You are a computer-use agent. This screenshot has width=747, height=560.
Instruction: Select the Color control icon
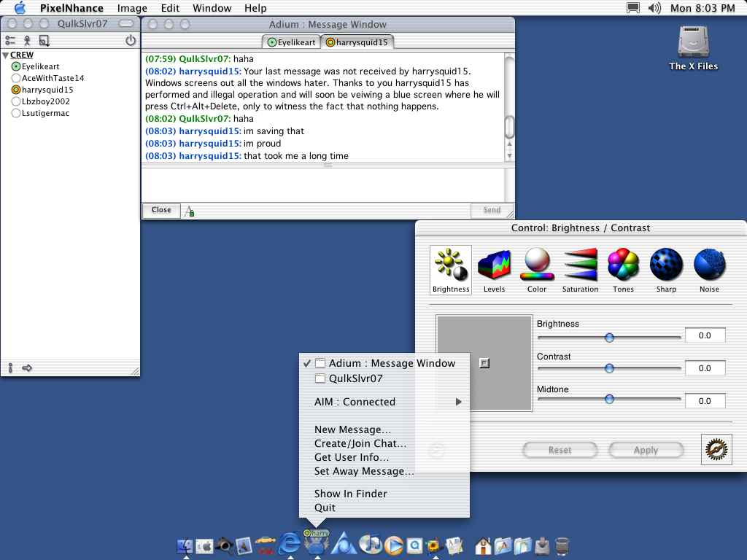(x=537, y=270)
